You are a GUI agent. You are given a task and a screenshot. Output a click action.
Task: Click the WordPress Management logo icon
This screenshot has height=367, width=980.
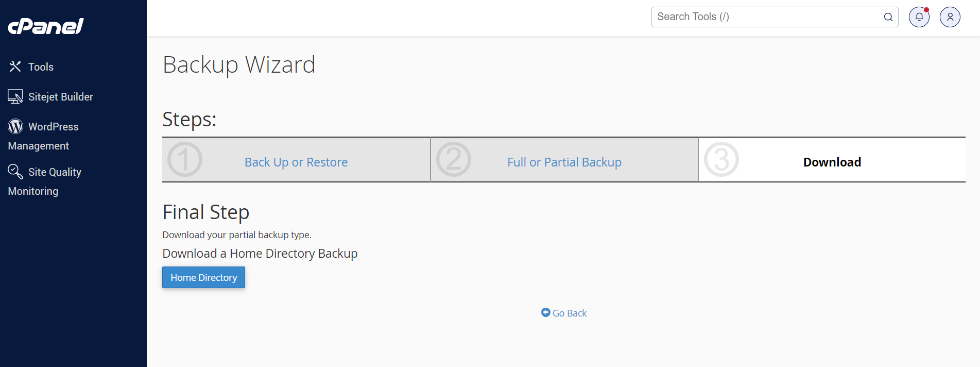point(14,126)
